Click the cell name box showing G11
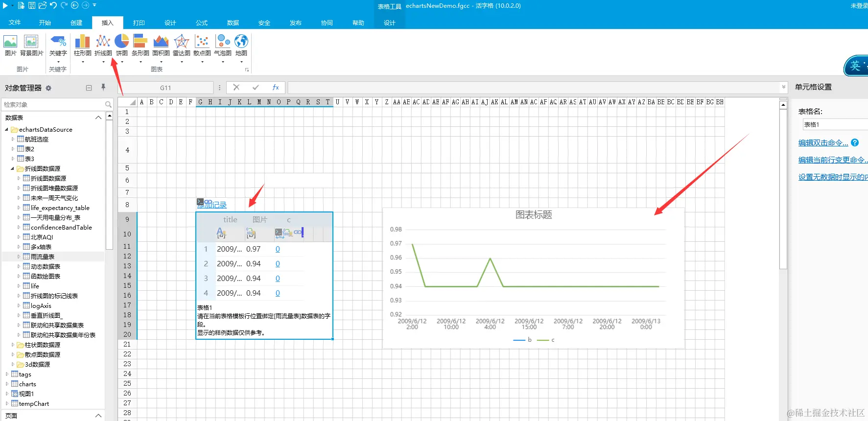Screen dimensions: 868x421 tap(165, 88)
